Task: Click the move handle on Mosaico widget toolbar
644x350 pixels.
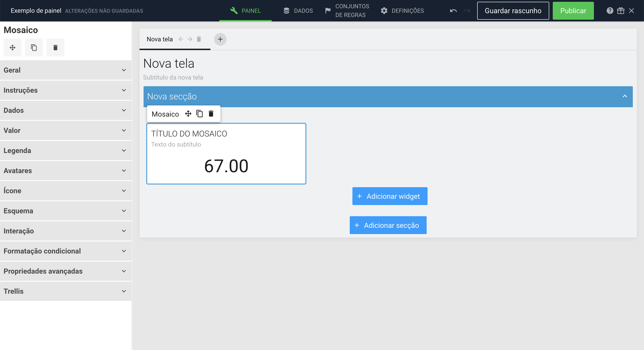Action: 188,114
